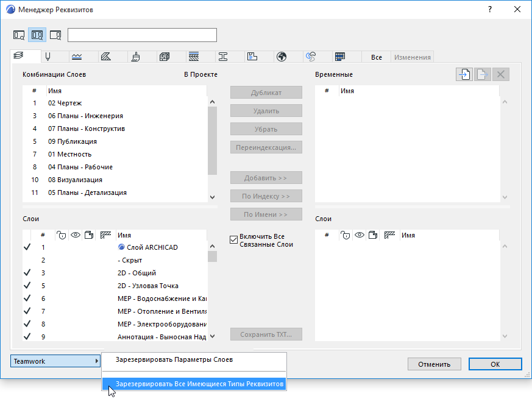Click eye column header in temporary layers list
Viewport: 532px width, 399px height.
(x=360, y=235)
